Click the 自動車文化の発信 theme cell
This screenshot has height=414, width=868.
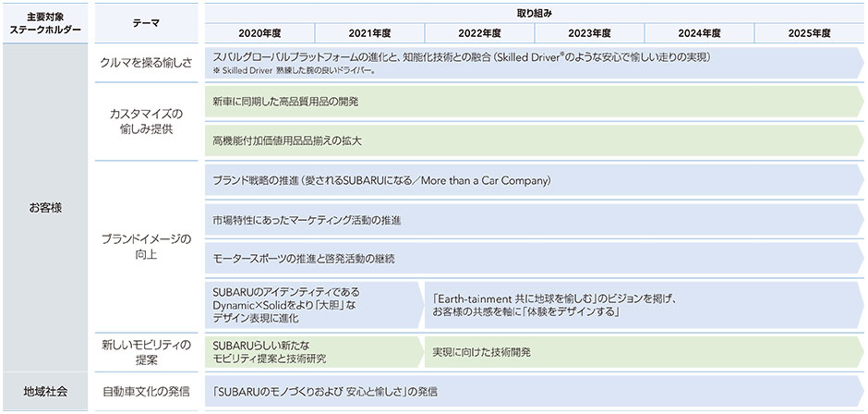(x=146, y=391)
